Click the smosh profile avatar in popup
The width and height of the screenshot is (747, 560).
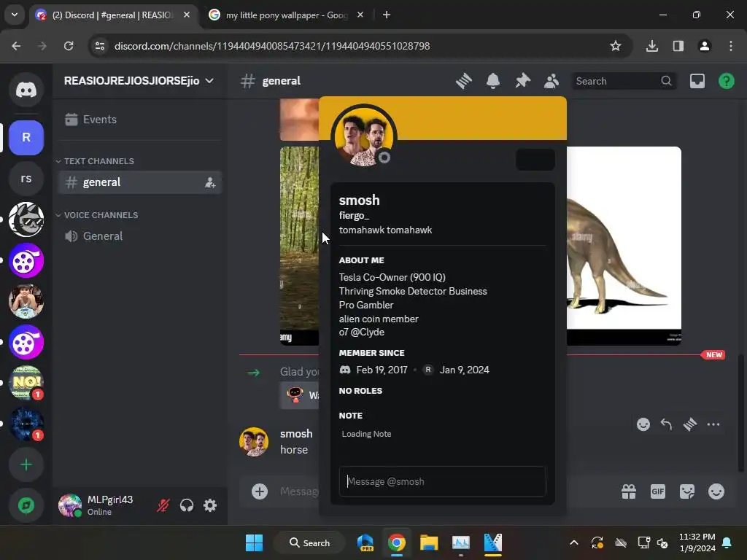click(x=364, y=136)
